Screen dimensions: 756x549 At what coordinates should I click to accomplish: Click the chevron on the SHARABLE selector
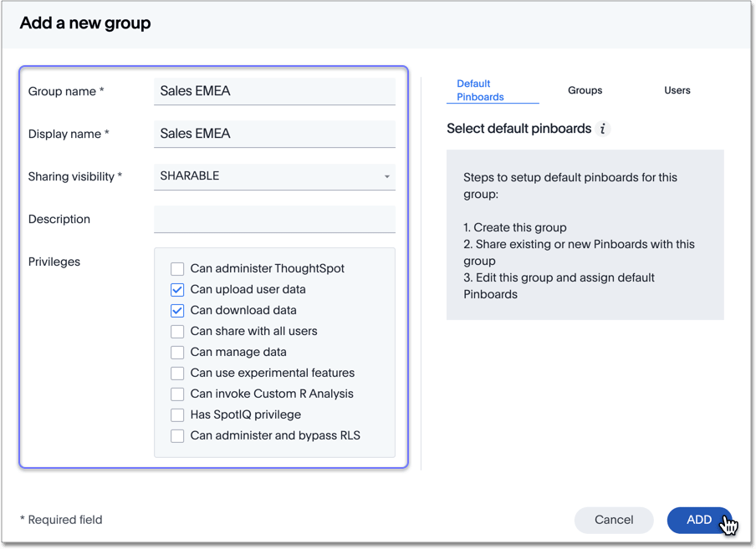tap(386, 176)
